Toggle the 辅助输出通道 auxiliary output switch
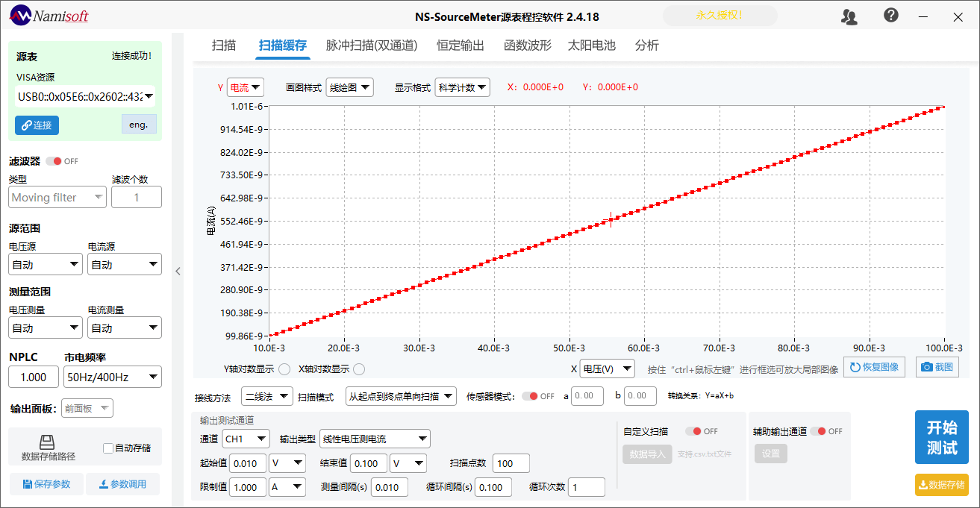The width and height of the screenshot is (980, 508). pyautogui.click(x=818, y=431)
